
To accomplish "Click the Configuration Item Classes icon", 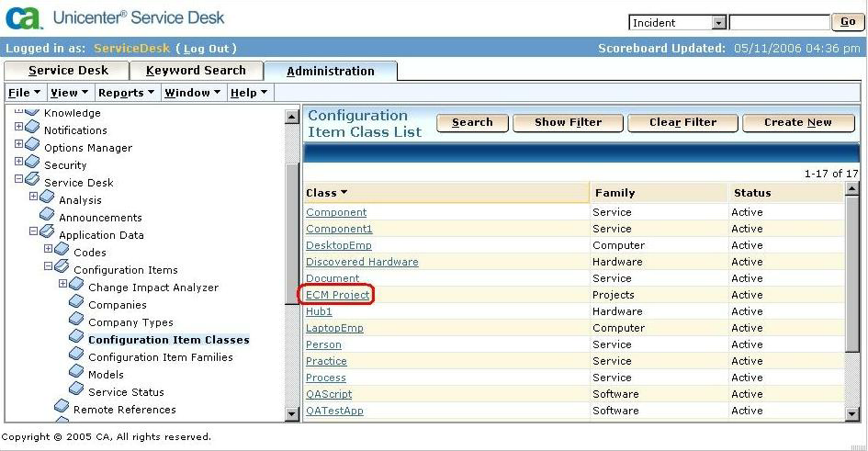I will coord(76,336).
